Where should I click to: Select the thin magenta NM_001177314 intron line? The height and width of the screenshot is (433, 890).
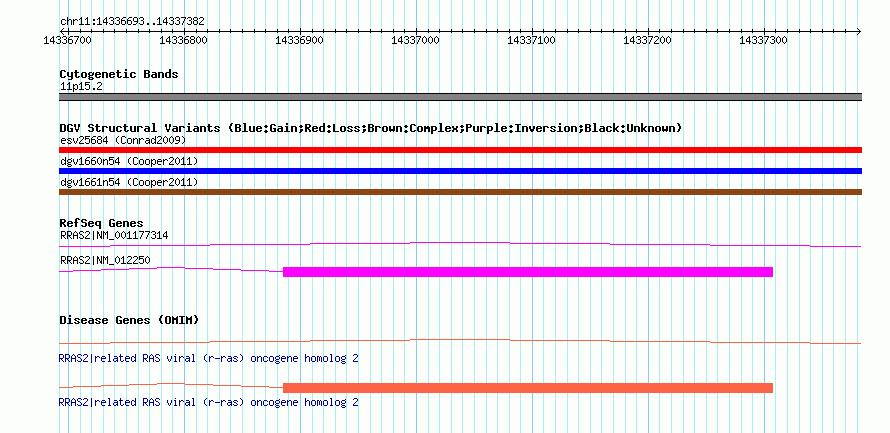coord(460,245)
